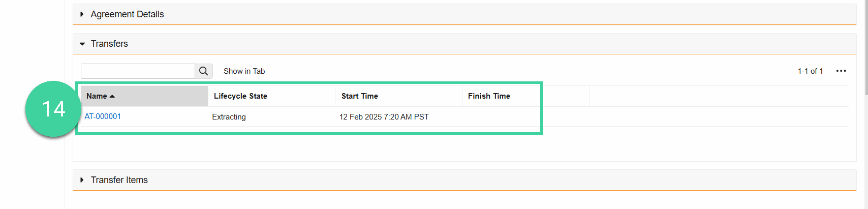Click the Name column sort arrow
The image size is (868, 209).
112,96
